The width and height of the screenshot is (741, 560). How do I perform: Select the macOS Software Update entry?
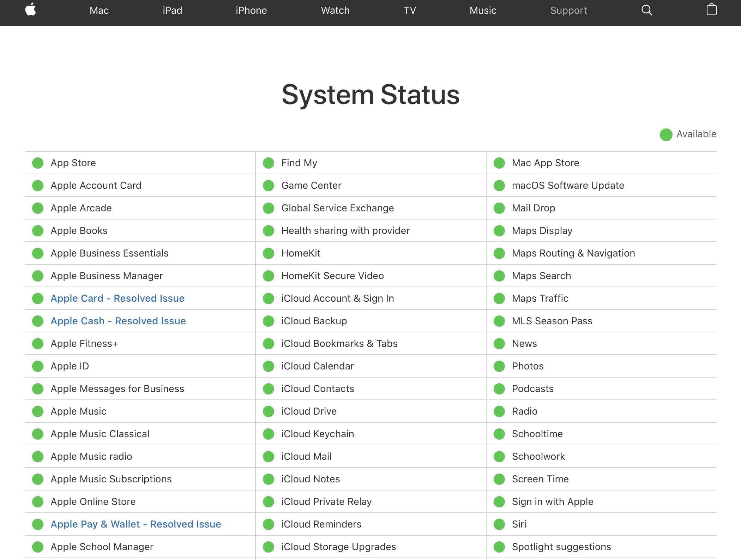point(568,186)
